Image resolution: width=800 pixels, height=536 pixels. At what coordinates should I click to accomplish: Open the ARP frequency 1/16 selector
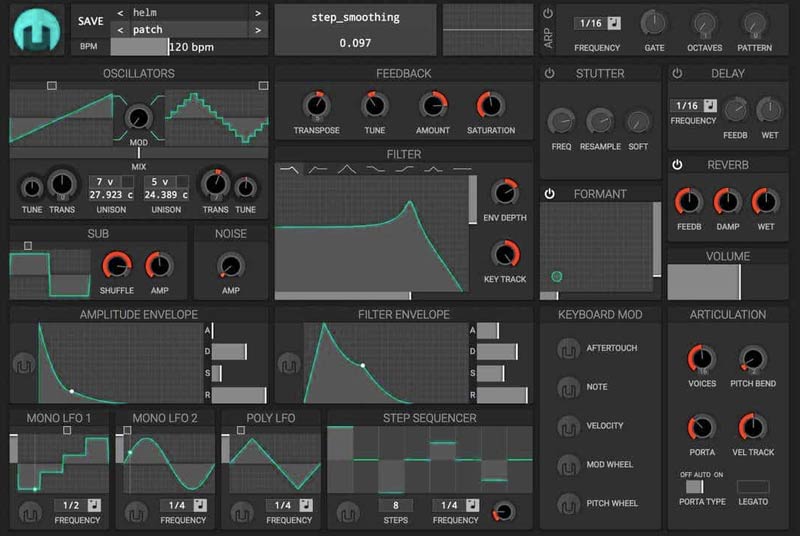point(597,23)
